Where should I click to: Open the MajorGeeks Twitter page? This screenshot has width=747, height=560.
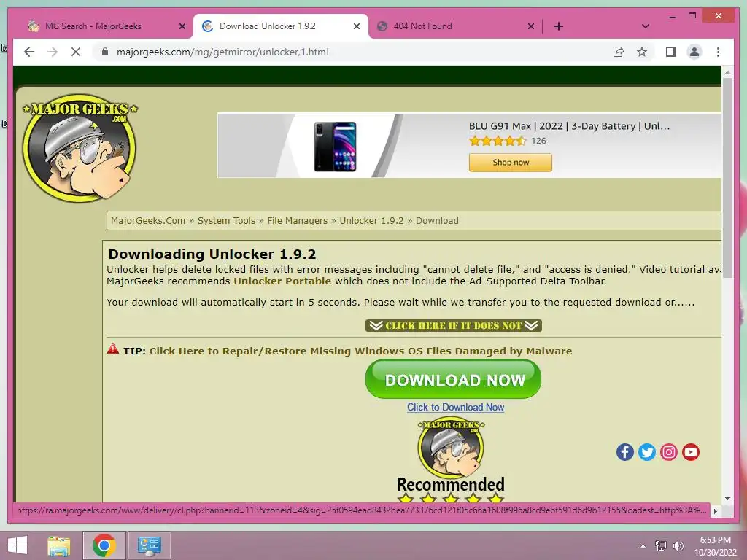click(x=646, y=452)
